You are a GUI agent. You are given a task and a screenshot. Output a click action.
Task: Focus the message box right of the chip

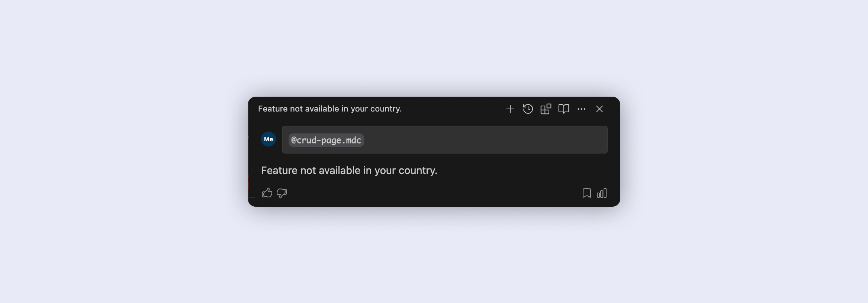(x=483, y=140)
